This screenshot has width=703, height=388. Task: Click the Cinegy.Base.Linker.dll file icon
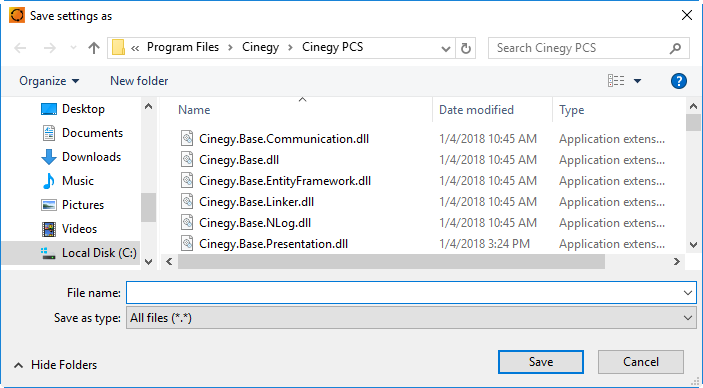[x=187, y=202]
